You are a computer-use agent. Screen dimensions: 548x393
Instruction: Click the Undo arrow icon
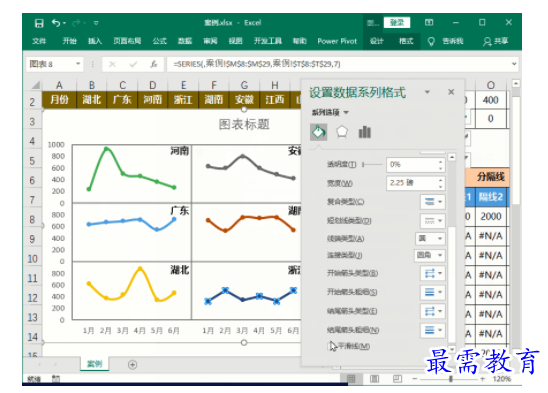[56, 23]
